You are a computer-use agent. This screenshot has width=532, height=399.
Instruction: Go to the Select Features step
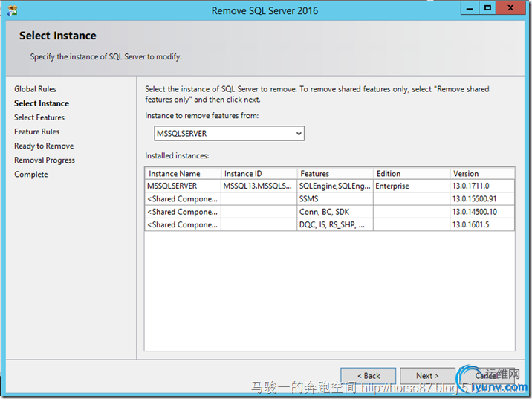[x=39, y=117]
